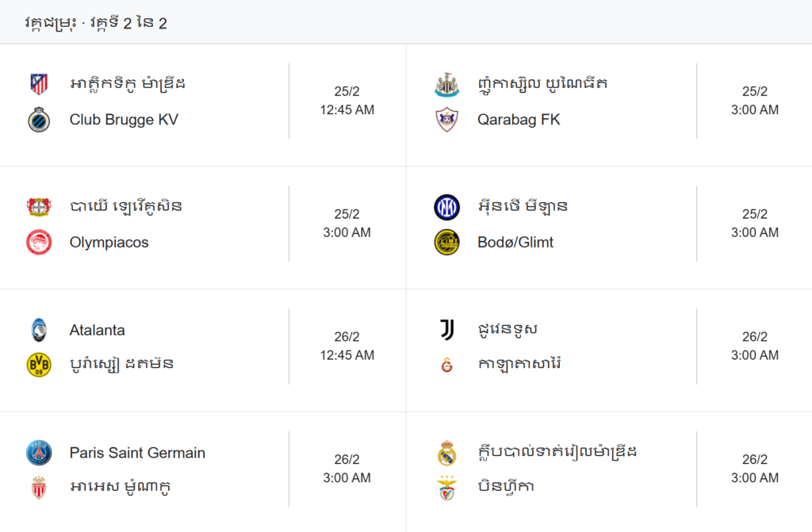Screen dimensions: 812x532
Task: Click the Qarabag FK shield logo
Action: click(446, 121)
